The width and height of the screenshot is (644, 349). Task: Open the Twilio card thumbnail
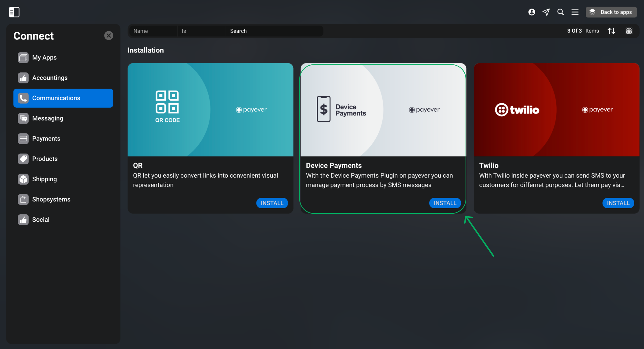point(557,110)
